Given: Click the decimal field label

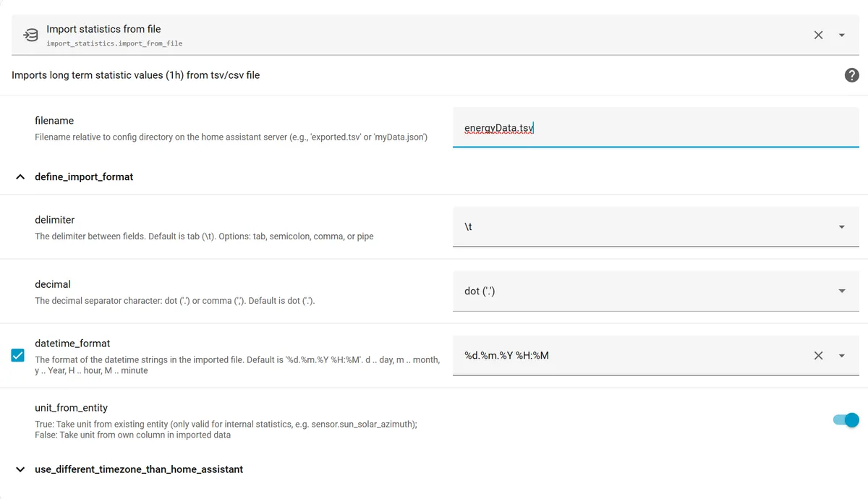Looking at the screenshot, I should pyautogui.click(x=53, y=284).
